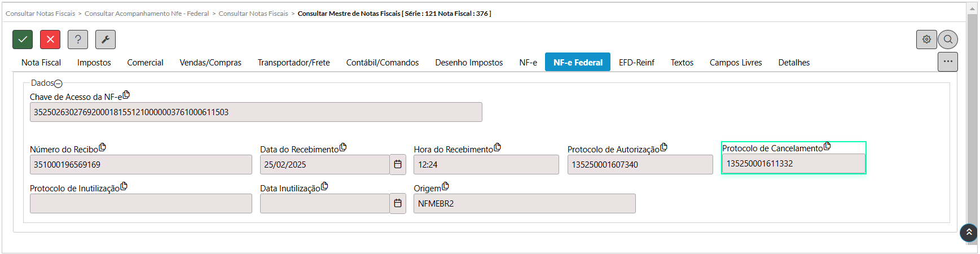Go to Consultar Acompanhamento Nfe - Federal breadcrumb
The height and width of the screenshot is (254, 980).
[x=147, y=14]
